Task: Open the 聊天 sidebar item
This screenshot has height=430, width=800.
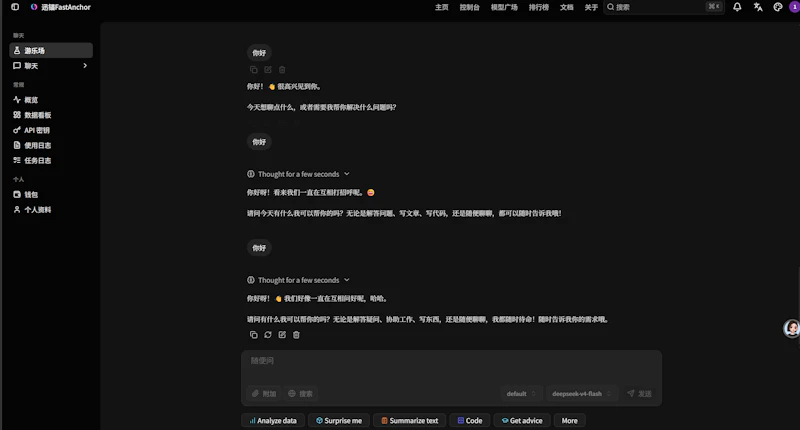Action: tap(51, 66)
